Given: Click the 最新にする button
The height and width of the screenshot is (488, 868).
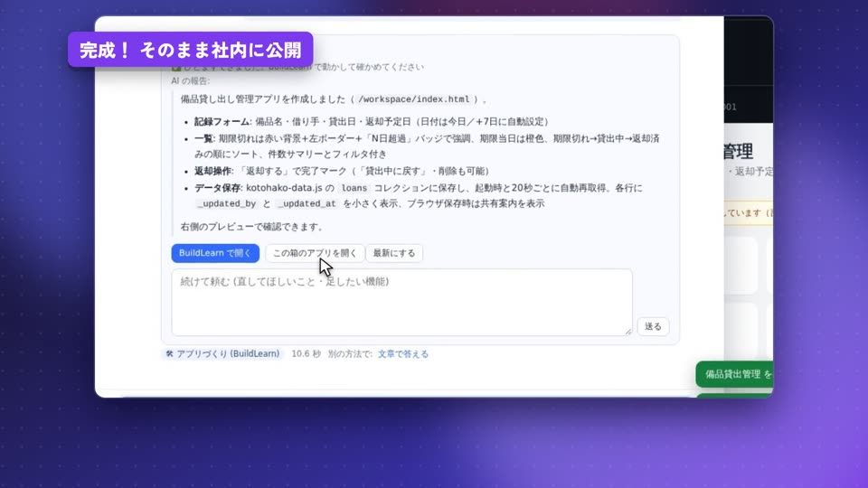Looking at the screenshot, I should coord(394,253).
